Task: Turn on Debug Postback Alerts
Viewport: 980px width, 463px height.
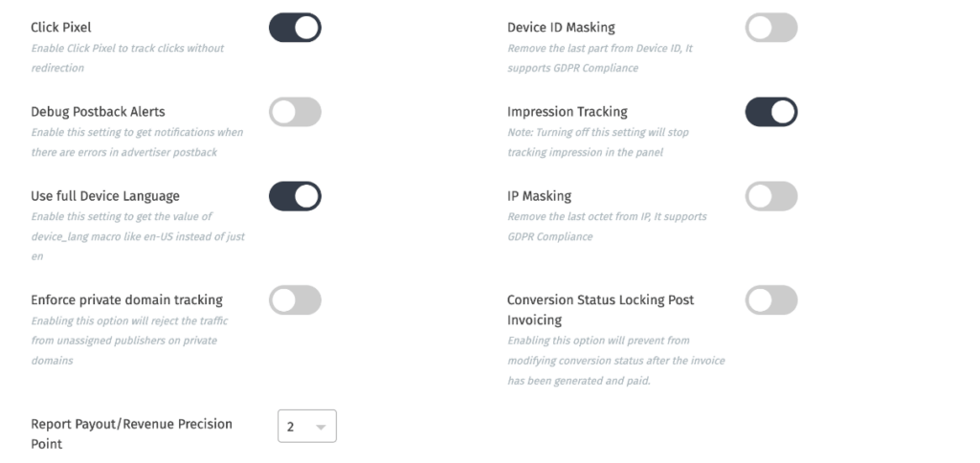Action: 295,112
